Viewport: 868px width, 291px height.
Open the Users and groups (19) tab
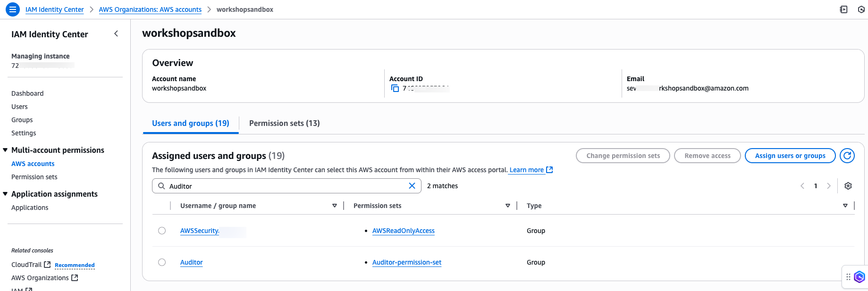(x=190, y=123)
